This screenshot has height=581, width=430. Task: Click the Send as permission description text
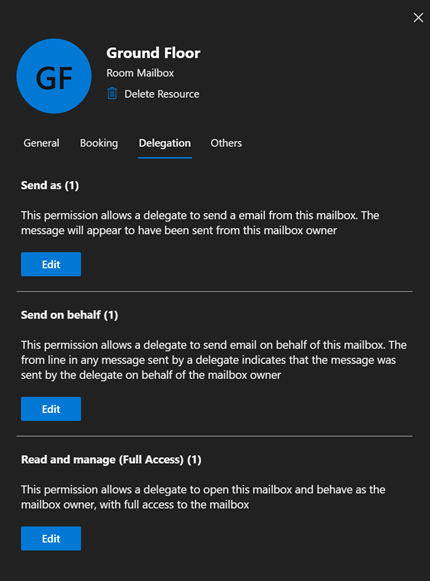[x=200, y=223]
